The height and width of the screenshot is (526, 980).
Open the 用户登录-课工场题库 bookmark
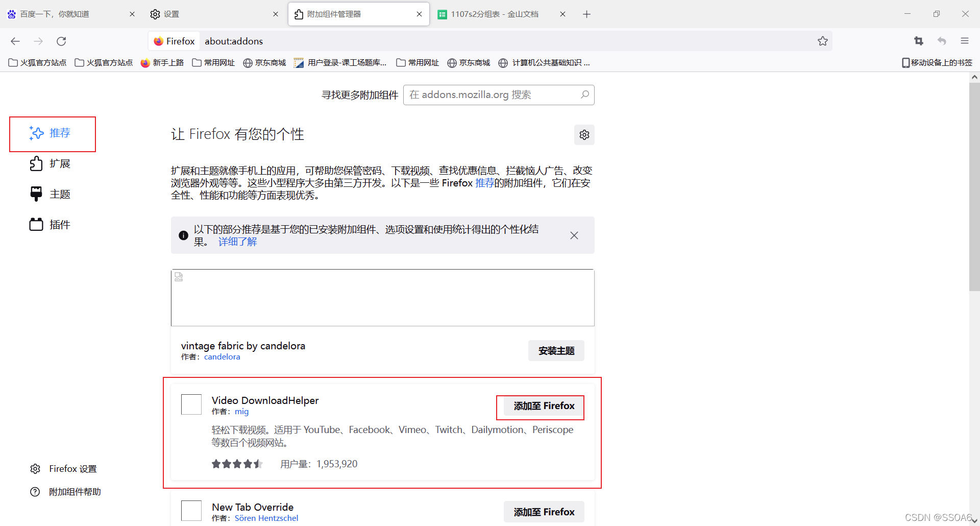click(340, 63)
